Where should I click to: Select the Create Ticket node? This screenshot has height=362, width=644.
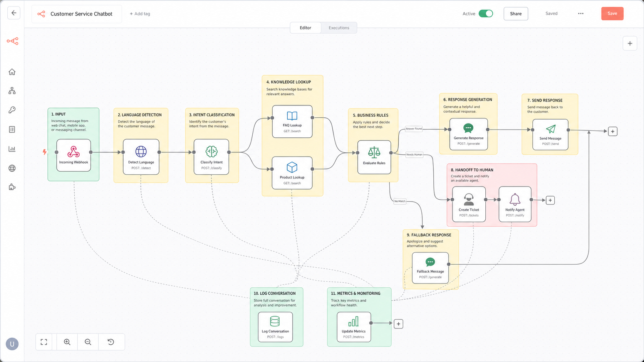point(469,204)
